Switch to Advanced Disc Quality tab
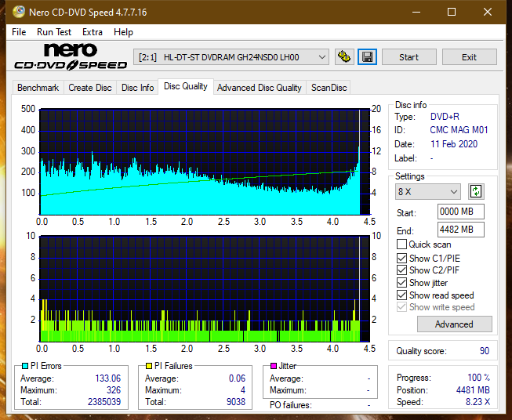This screenshot has height=420, width=512. click(260, 88)
